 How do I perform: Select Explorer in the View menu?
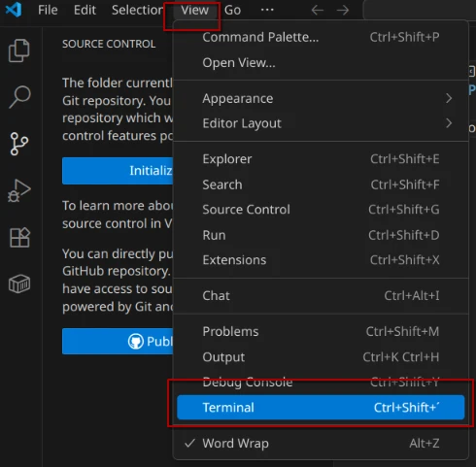321,159
